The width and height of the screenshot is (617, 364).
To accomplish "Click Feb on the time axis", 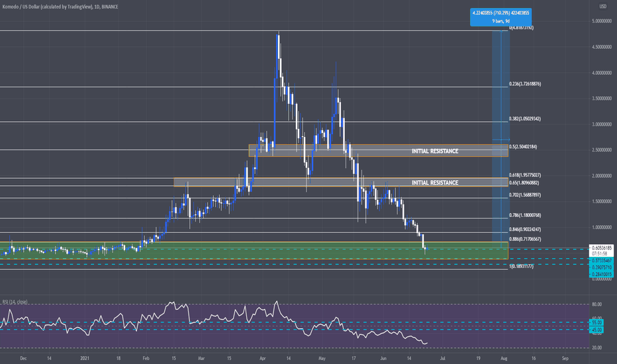I will tap(146, 358).
